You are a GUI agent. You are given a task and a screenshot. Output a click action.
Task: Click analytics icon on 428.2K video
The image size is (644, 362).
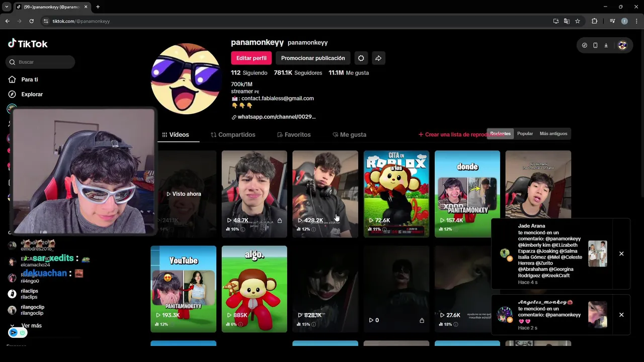[x=299, y=229]
